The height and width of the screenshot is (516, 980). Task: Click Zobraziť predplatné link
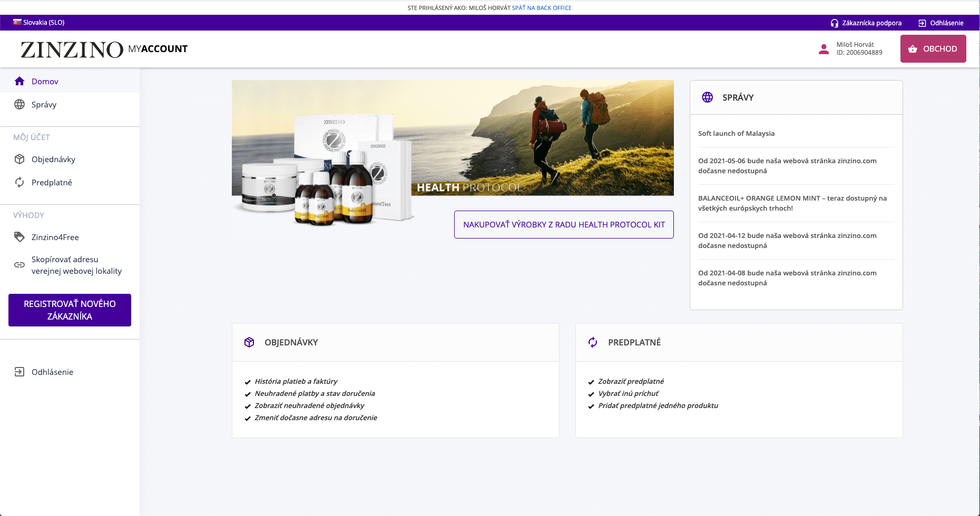631,381
